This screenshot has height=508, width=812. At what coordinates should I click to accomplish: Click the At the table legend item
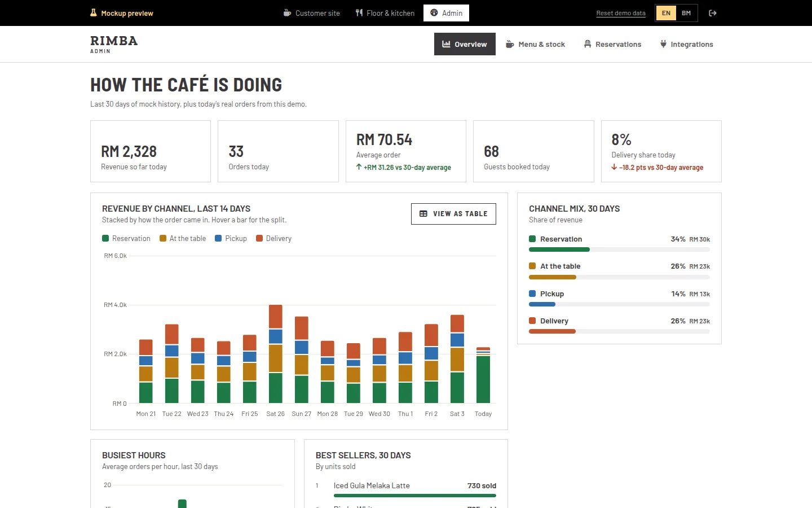tap(183, 238)
